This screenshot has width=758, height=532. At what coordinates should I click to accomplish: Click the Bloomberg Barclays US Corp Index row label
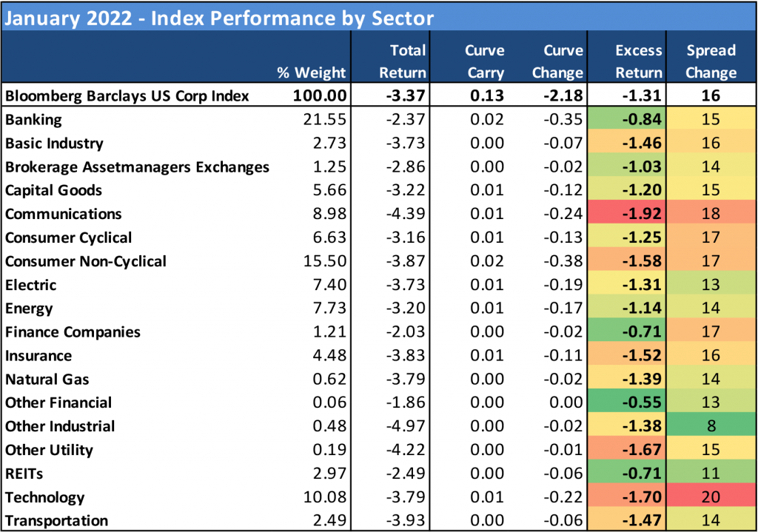[127, 96]
